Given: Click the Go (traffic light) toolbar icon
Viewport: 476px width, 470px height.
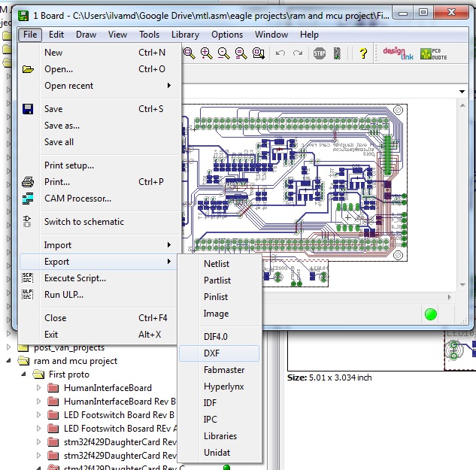Looking at the screenshot, I should point(337,53).
